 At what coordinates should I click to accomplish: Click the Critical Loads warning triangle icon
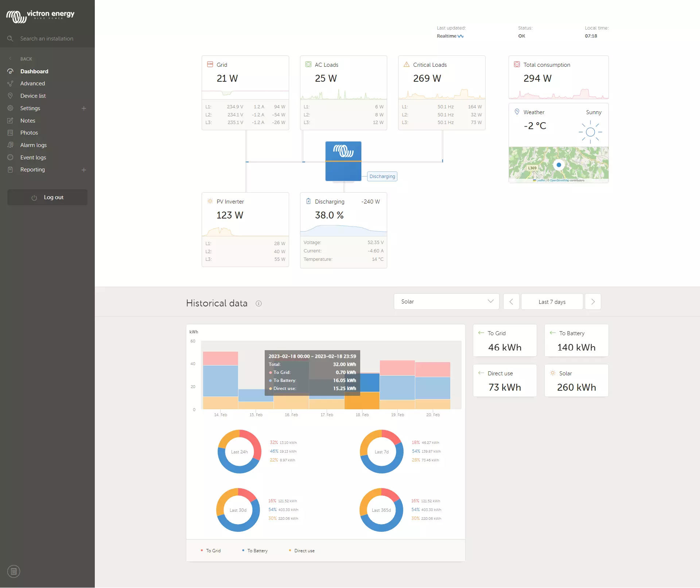[x=407, y=65]
